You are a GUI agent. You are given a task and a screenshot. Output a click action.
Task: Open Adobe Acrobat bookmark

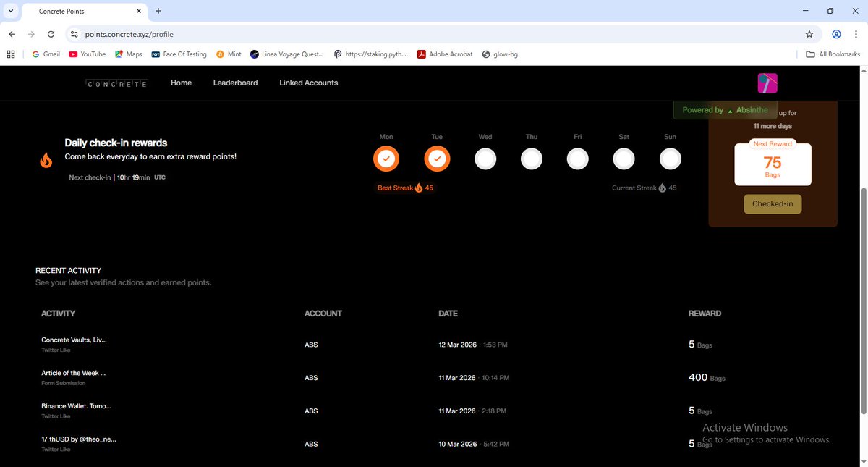coord(445,54)
